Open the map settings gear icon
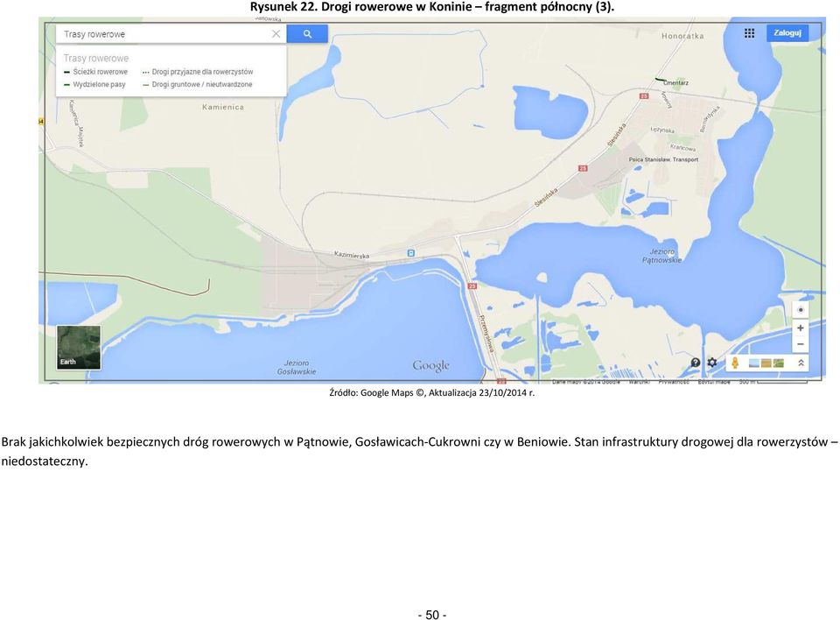Viewport: 840px width, 620px height. (712, 363)
